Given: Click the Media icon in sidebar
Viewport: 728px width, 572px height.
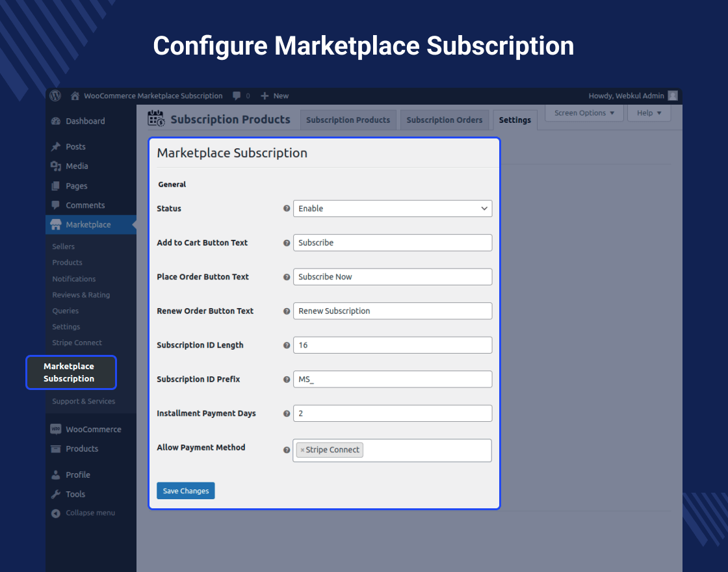Looking at the screenshot, I should coord(56,166).
